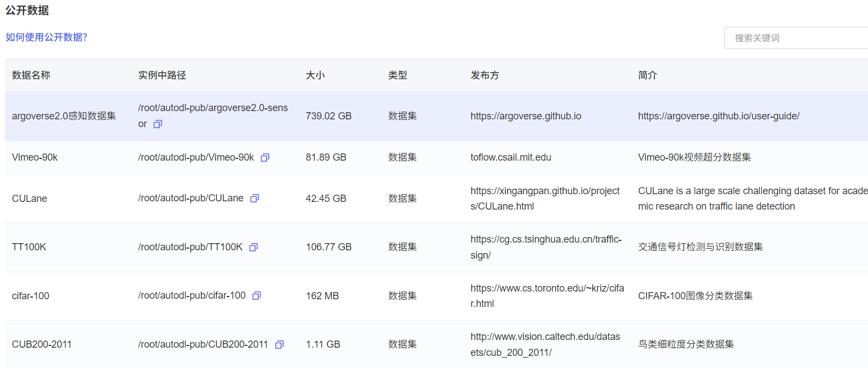
Task: Click the 数据名称 column header
Action: 31,75
